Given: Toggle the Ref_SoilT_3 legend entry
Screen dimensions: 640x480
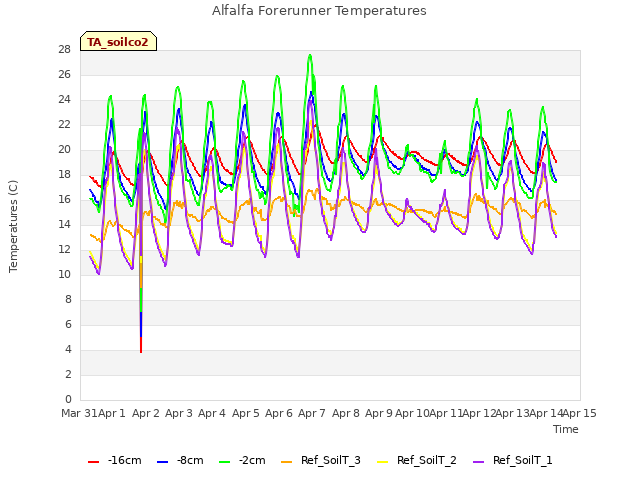Looking at the screenshot, I should point(321,460).
